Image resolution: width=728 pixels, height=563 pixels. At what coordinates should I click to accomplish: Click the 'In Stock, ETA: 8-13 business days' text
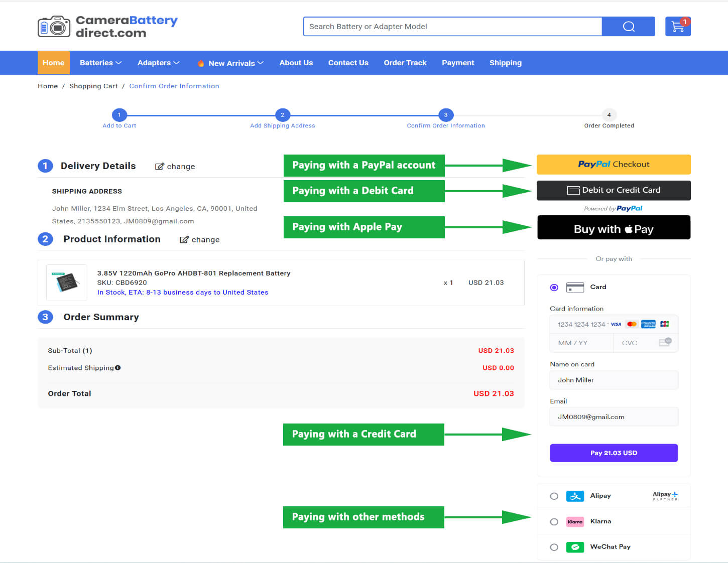(x=183, y=293)
